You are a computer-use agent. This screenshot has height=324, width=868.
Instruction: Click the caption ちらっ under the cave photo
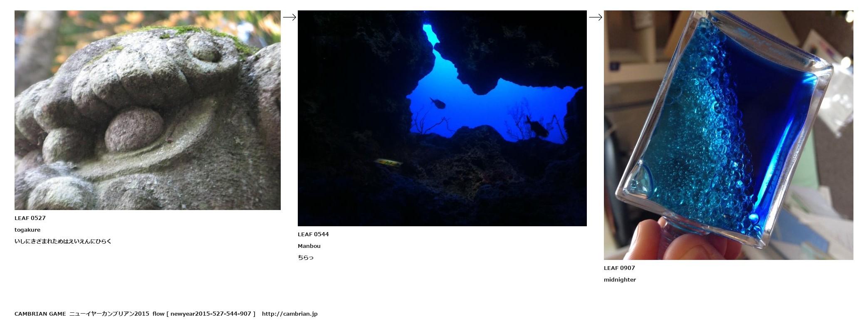point(306,257)
